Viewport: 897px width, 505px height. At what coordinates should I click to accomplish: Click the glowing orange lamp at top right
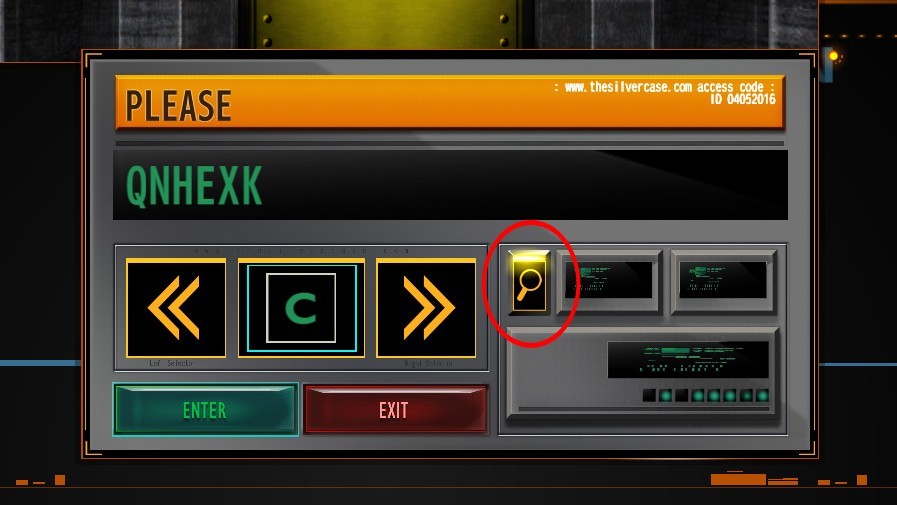[834, 56]
